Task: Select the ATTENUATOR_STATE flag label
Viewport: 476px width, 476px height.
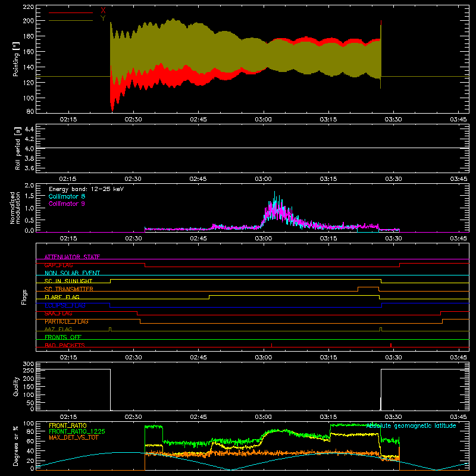Action: tap(72, 257)
